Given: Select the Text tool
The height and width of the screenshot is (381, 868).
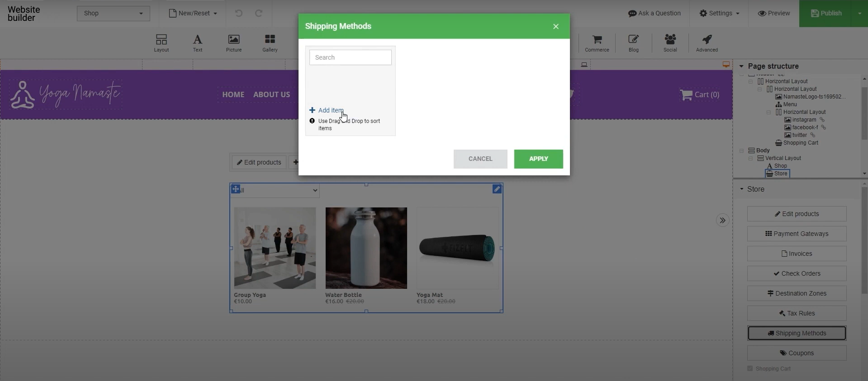Looking at the screenshot, I should (198, 43).
